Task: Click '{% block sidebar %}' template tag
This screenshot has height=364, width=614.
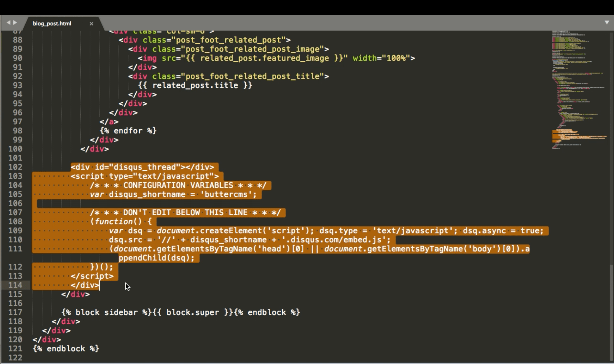Action: click(x=107, y=312)
